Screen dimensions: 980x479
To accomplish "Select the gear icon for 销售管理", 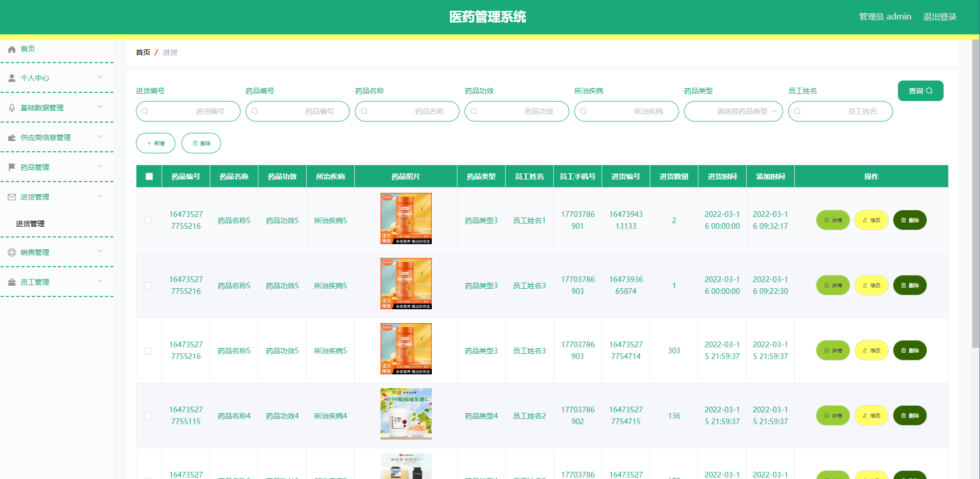I will tap(11, 252).
